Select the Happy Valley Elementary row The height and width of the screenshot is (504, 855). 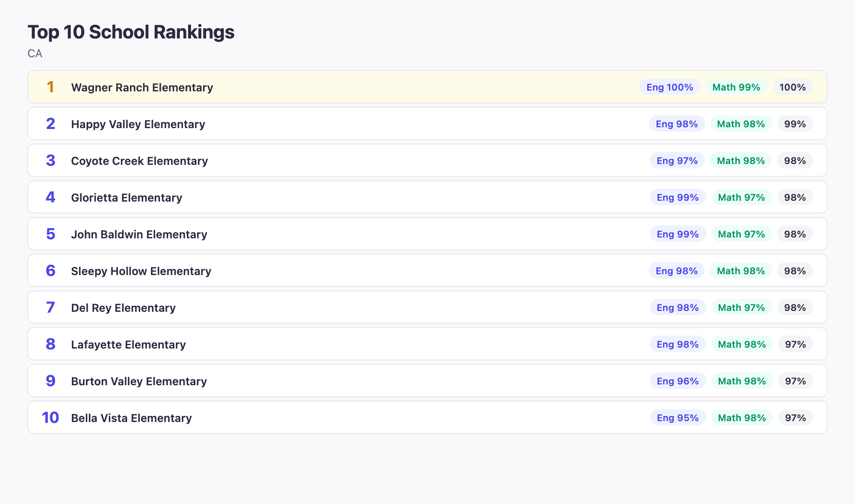[138, 124]
